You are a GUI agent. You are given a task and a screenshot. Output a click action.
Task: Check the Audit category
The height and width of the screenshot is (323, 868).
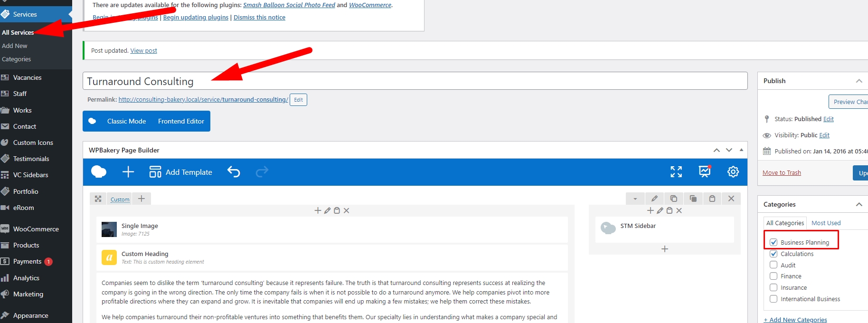(774, 265)
